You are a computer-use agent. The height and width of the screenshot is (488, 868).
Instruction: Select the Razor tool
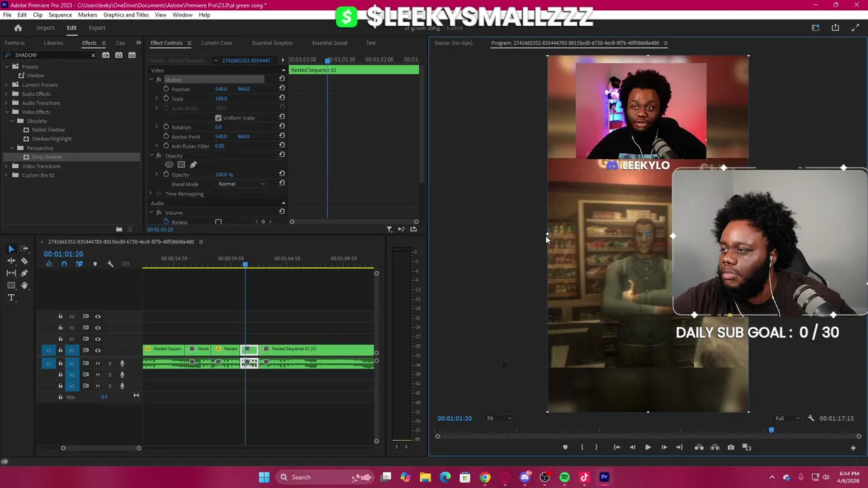(x=24, y=261)
